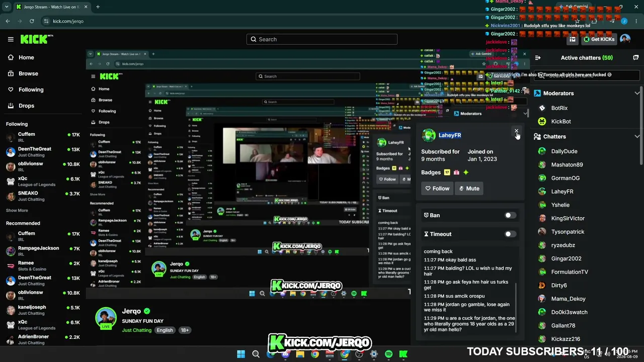The width and height of the screenshot is (644, 362).
Task: Click the Get KICKs button
Action: (x=599, y=39)
